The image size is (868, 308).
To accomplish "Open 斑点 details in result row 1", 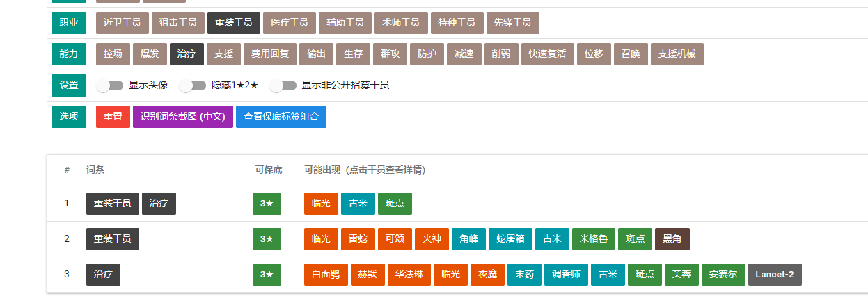I will coord(395,204).
